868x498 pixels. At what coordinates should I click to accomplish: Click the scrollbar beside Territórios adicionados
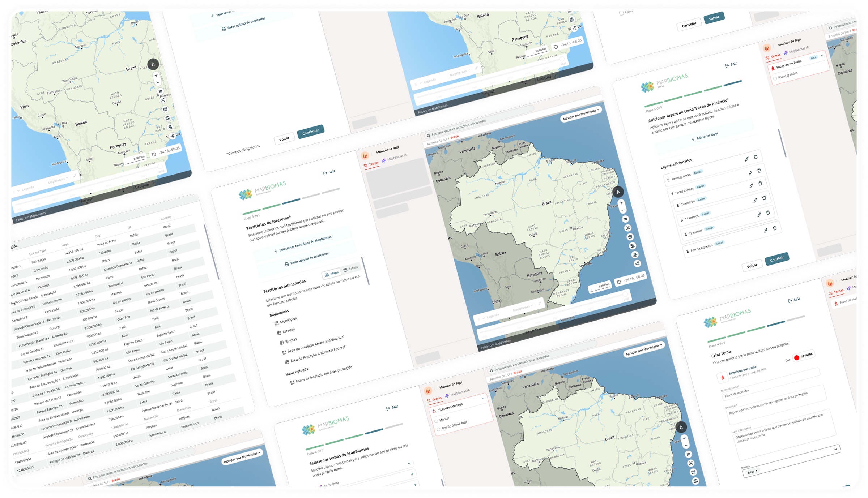coord(365,271)
